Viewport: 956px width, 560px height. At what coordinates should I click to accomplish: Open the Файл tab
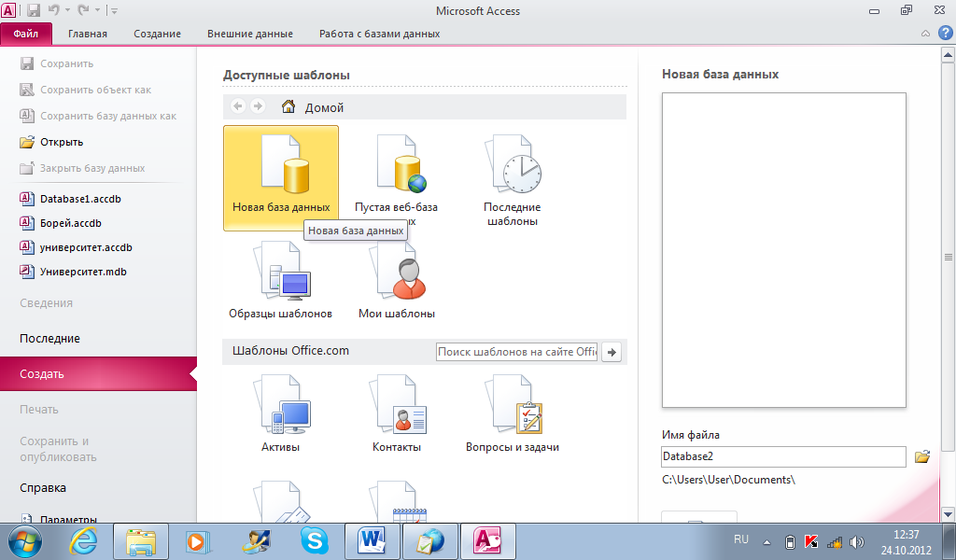[26, 34]
